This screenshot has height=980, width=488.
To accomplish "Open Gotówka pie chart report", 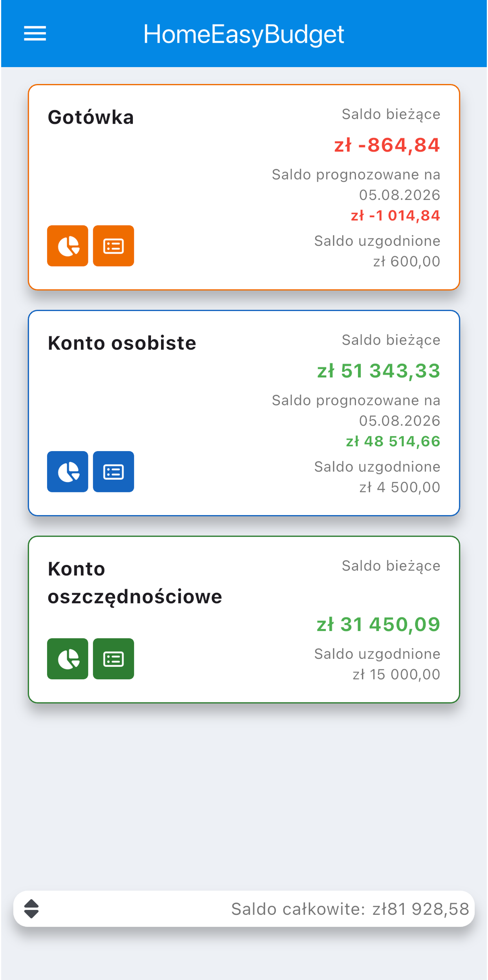I will (68, 246).
